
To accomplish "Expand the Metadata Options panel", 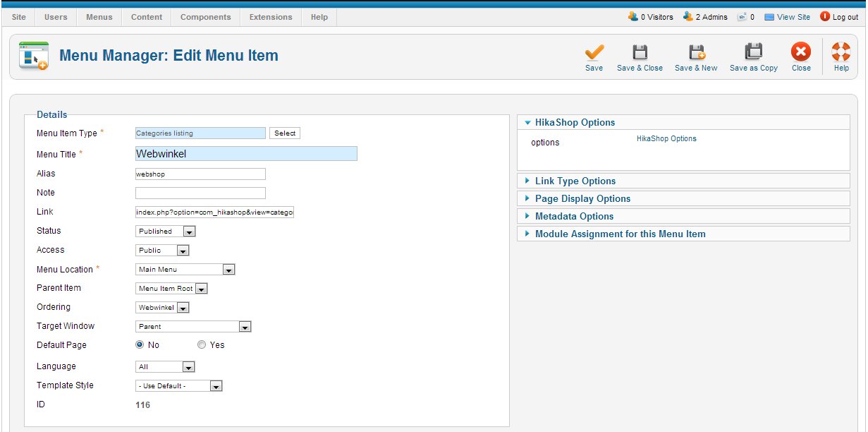I will pos(574,217).
